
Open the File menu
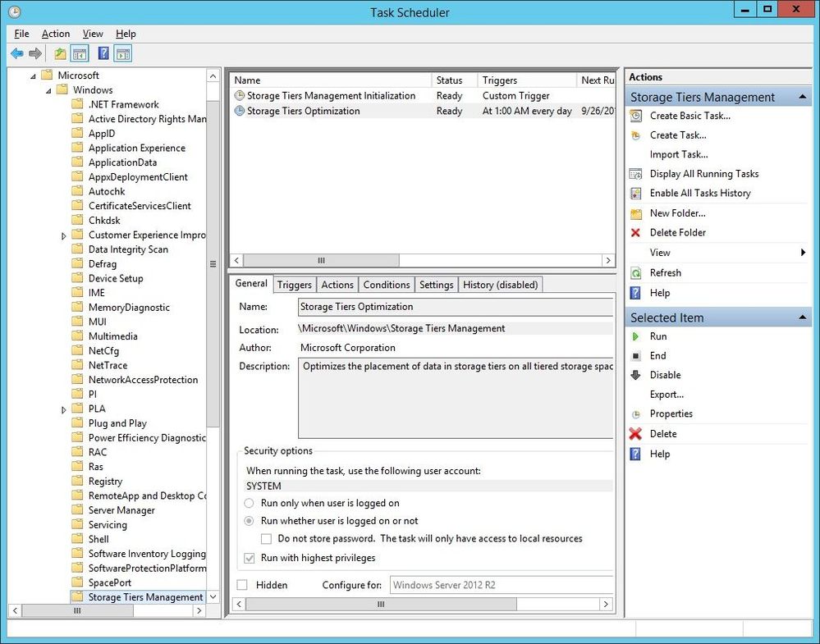(x=21, y=34)
